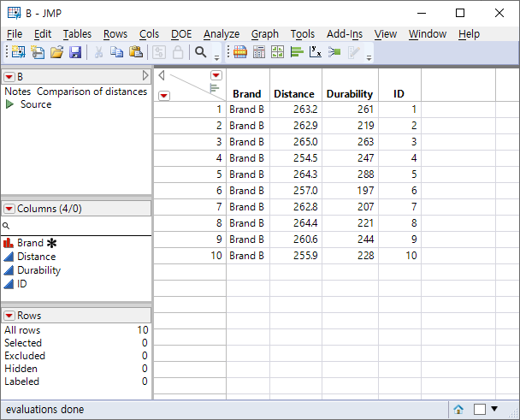Click the Fit Y by X icon
Screen dimensions: 520x420
pos(316,52)
